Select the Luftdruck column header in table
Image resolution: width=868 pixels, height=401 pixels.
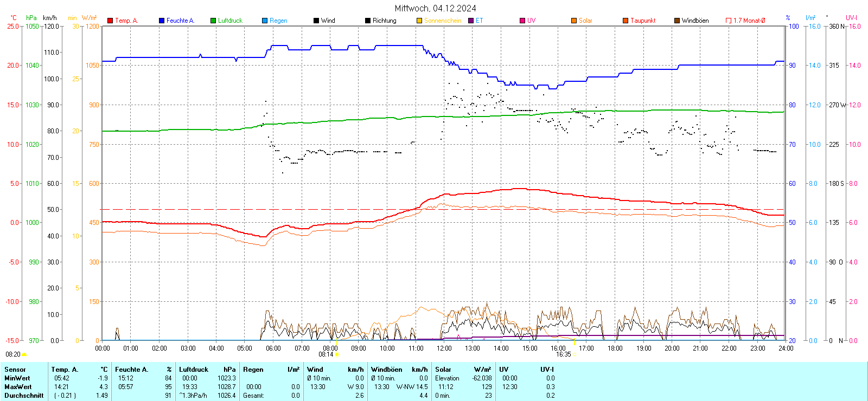click(x=194, y=370)
